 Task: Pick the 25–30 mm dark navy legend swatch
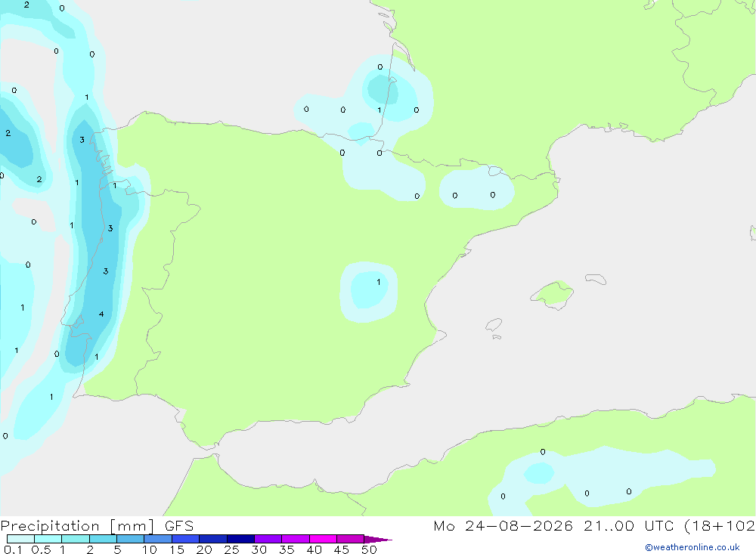(x=240, y=539)
